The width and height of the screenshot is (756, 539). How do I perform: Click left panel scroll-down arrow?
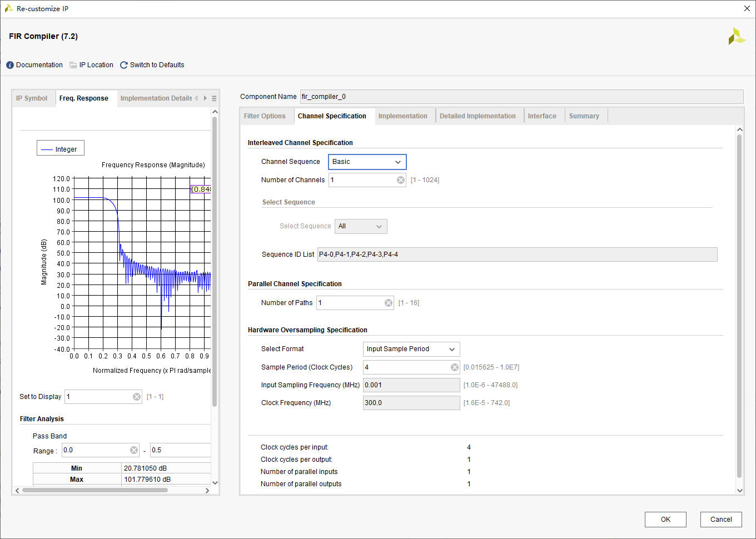coord(215,483)
